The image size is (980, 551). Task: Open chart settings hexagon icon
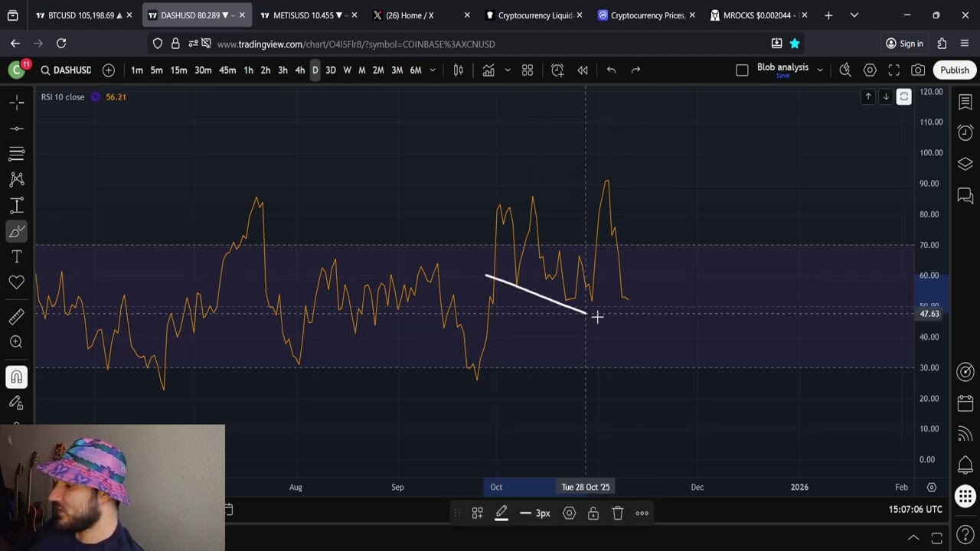[x=870, y=70]
